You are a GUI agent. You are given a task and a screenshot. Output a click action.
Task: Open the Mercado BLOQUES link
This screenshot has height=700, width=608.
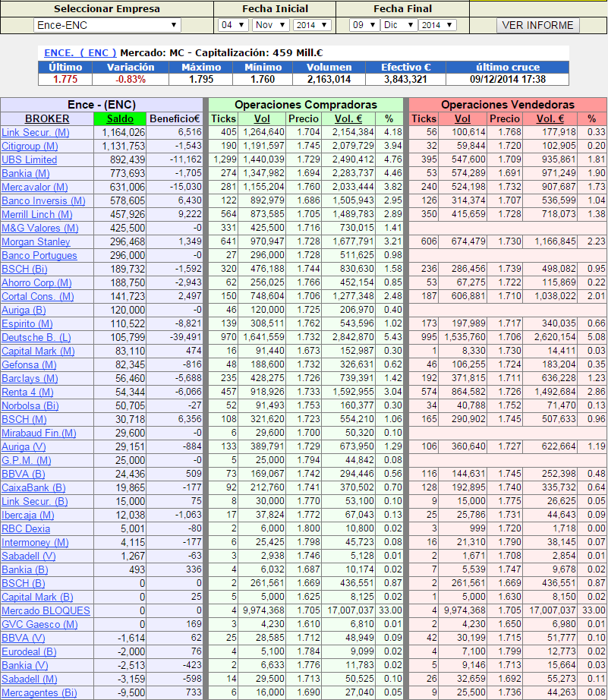click(46, 610)
